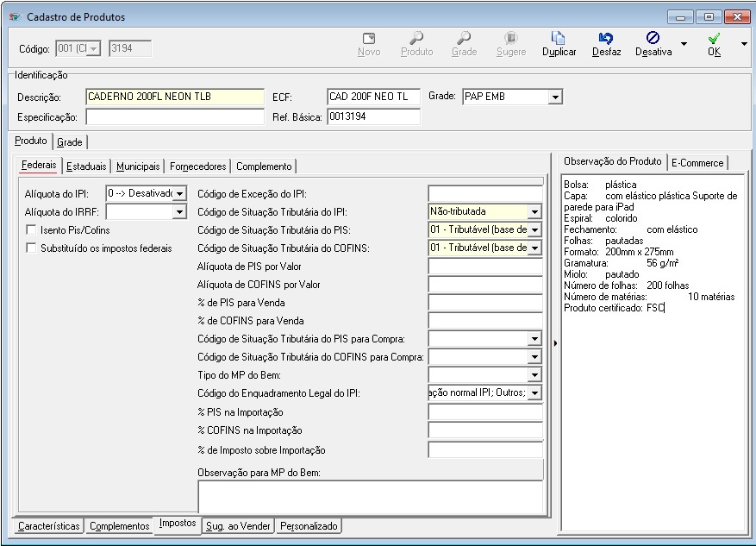
Task: Expand the Grade dropdown PAP EMB
Action: 555,97
